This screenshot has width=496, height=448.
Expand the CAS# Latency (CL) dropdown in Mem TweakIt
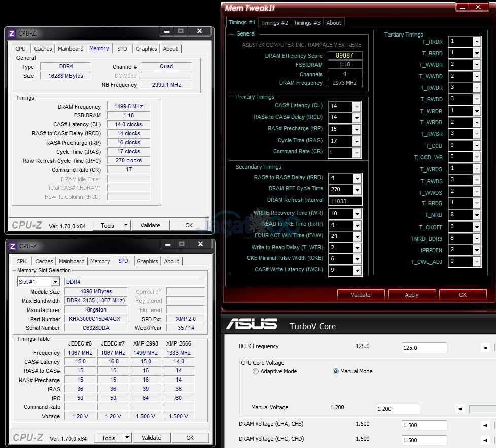[x=357, y=107]
